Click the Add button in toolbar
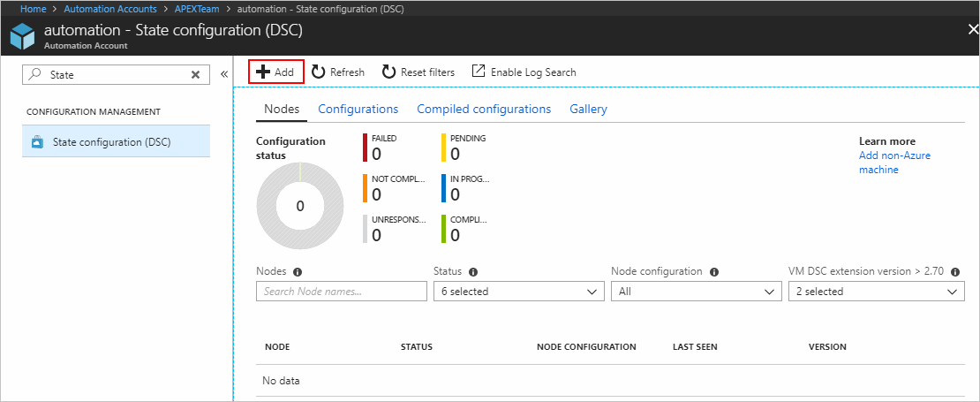Image resolution: width=980 pixels, height=402 pixels. coord(275,72)
